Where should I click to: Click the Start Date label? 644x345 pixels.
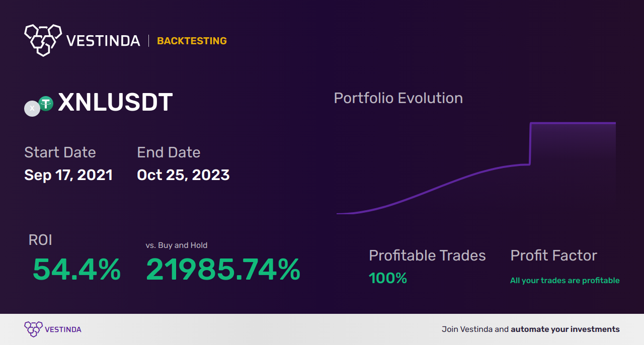click(x=60, y=152)
